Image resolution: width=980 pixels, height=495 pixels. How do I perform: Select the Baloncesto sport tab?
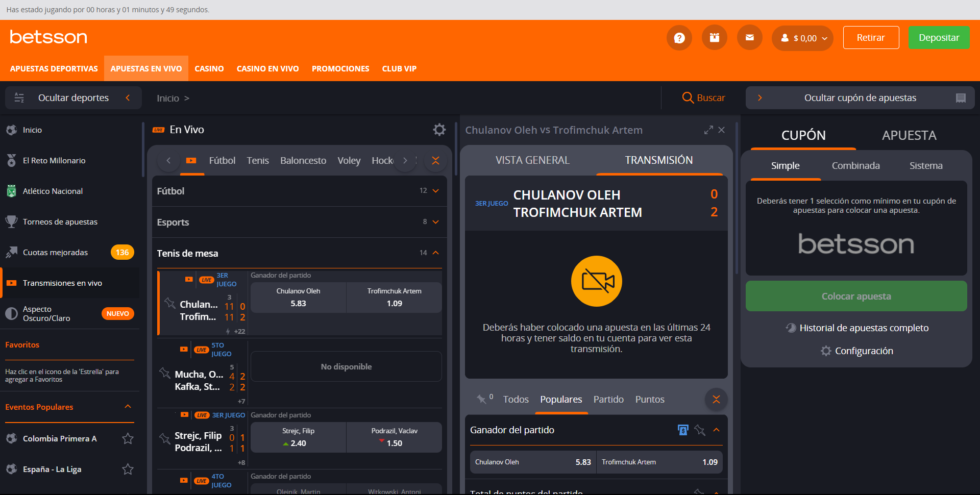click(303, 161)
